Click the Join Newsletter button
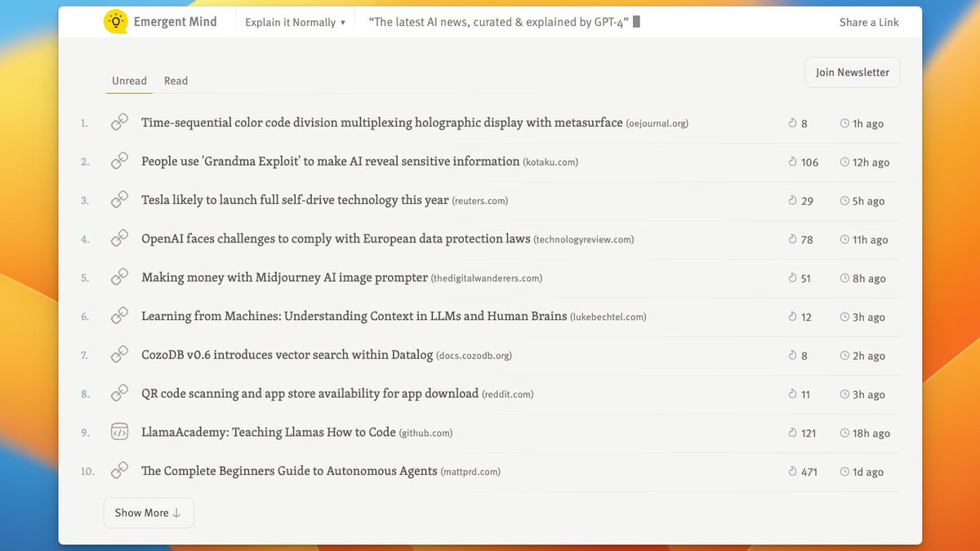 853,72
